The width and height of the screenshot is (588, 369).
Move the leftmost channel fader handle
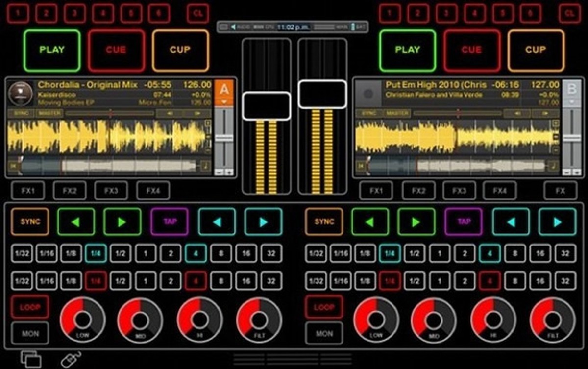click(266, 105)
